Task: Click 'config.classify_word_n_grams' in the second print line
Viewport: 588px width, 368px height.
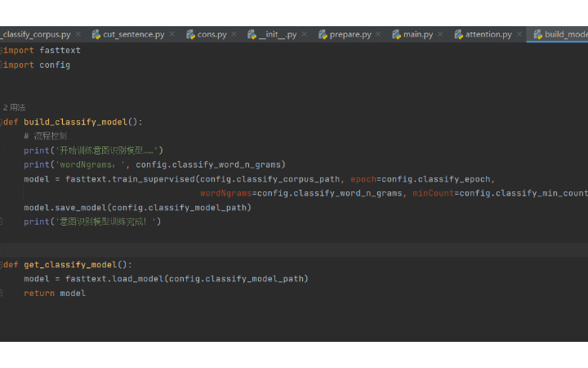Action: click(x=208, y=165)
